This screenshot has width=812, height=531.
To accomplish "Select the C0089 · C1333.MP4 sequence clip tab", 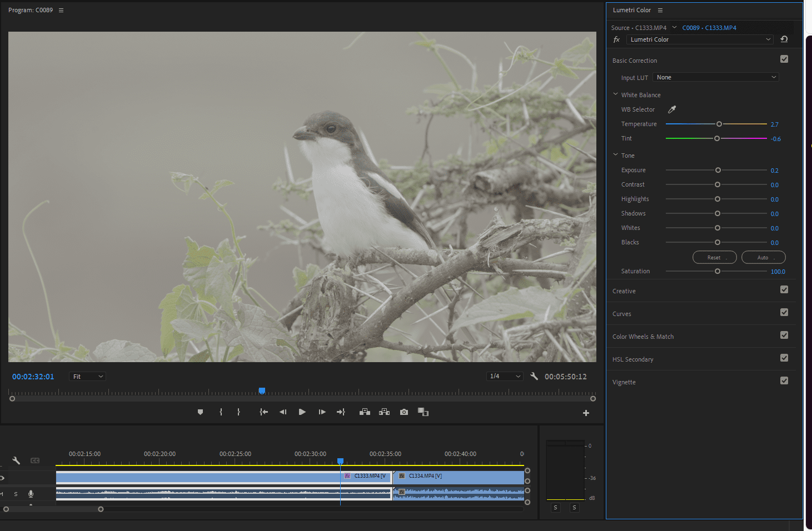I will click(709, 28).
